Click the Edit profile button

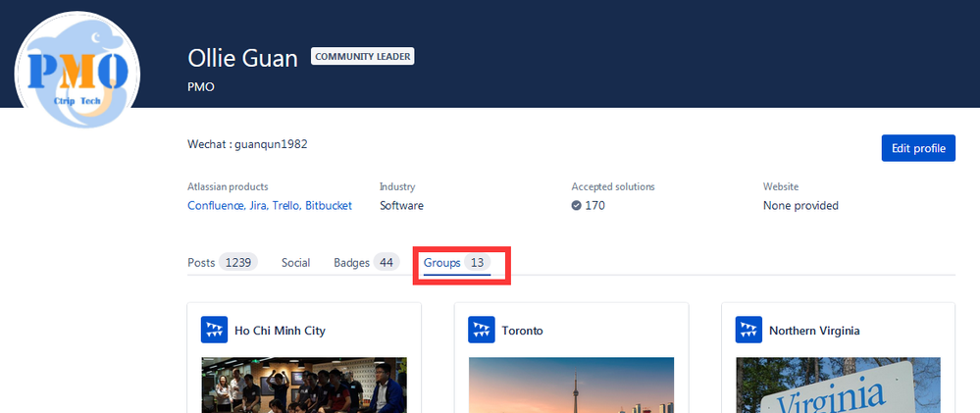[x=918, y=149]
